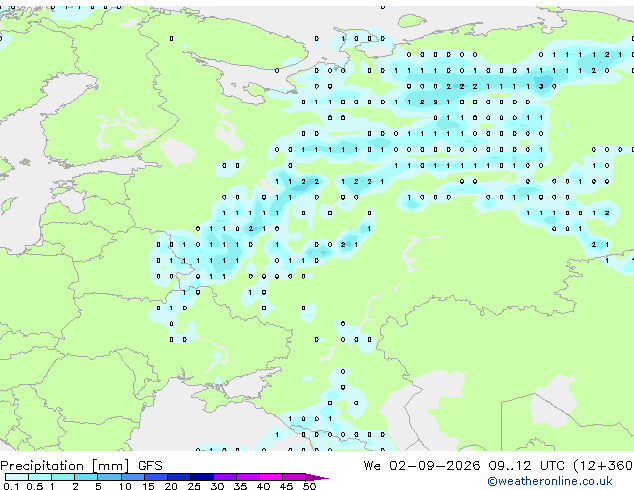
Task: Click the '40' legend scale label
Action: tap(263, 486)
